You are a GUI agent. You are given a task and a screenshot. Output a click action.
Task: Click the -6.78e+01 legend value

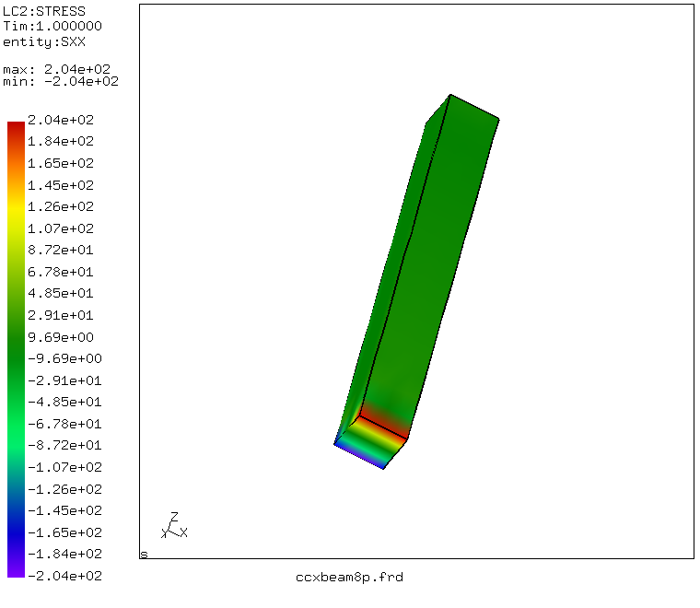[64, 423]
